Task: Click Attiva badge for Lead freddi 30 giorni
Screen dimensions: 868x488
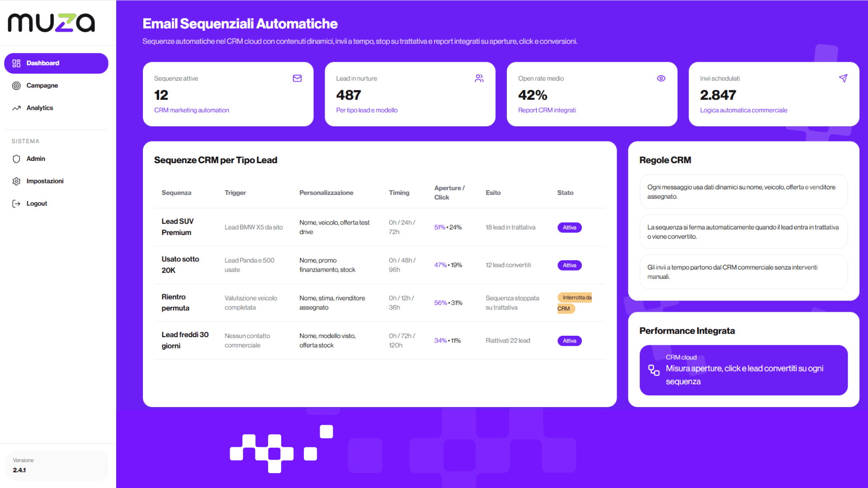Action: coord(570,341)
